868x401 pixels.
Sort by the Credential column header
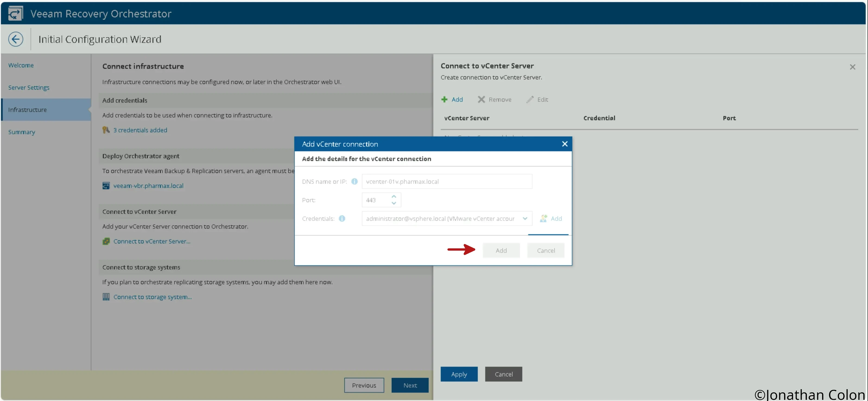(x=599, y=118)
